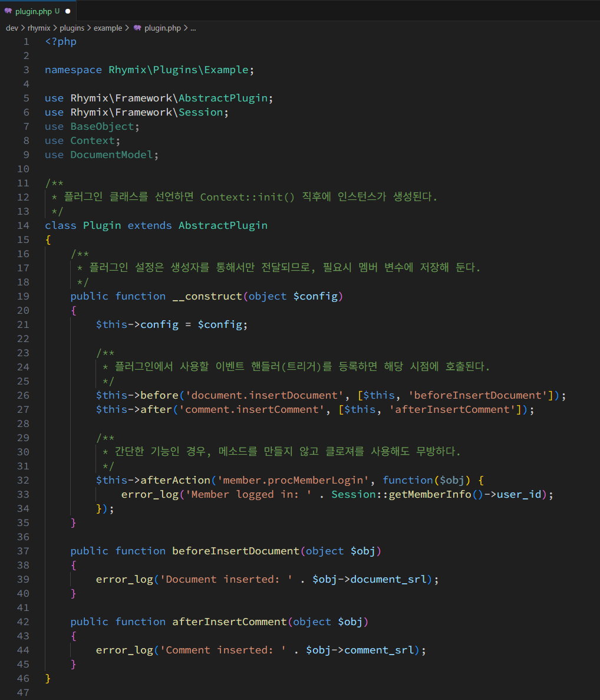
Task: Click 'beforeInsertDocument' on line 37
Action: [x=235, y=551]
